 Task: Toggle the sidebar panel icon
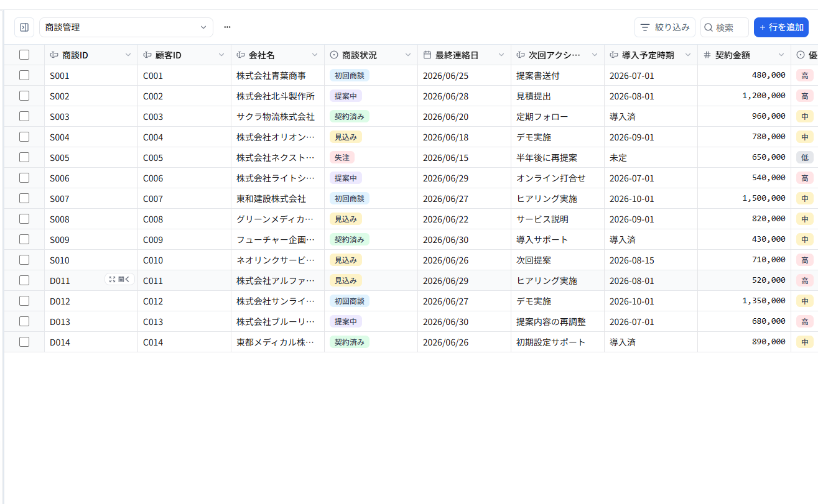pos(24,27)
